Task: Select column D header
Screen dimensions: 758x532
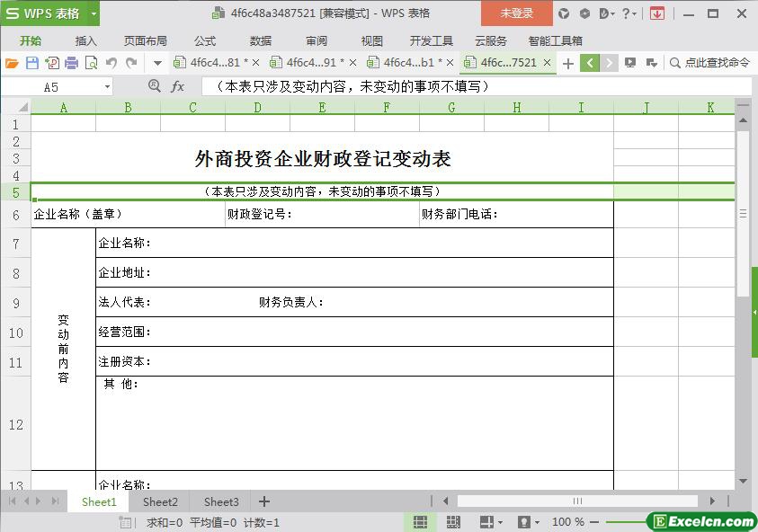Action: pos(257,108)
